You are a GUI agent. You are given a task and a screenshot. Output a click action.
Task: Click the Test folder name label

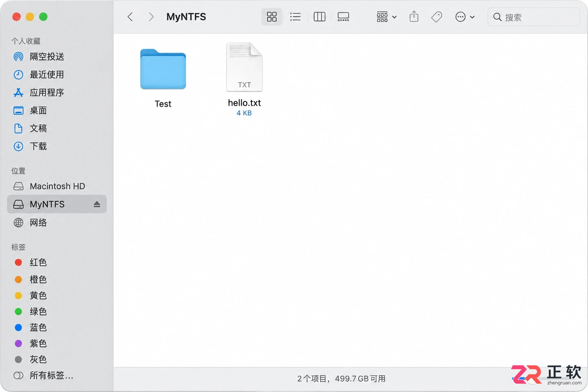(x=163, y=104)
